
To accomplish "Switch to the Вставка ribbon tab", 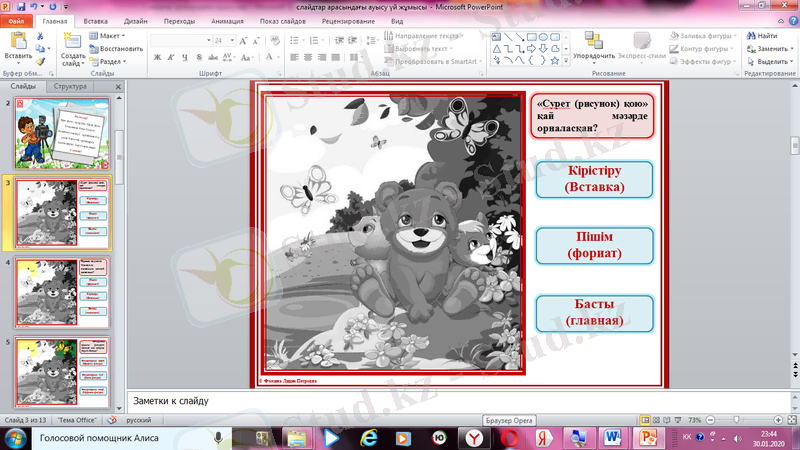I will coord(96,20).
